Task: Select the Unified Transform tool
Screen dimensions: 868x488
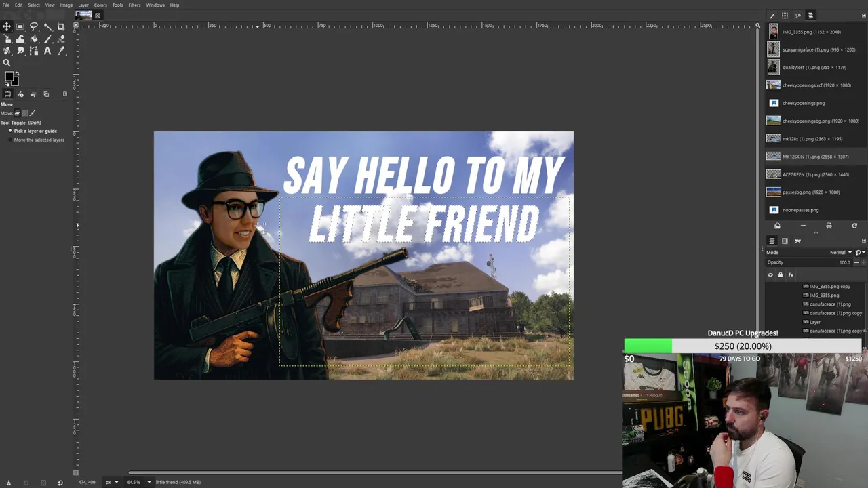Action: [7, 39]
